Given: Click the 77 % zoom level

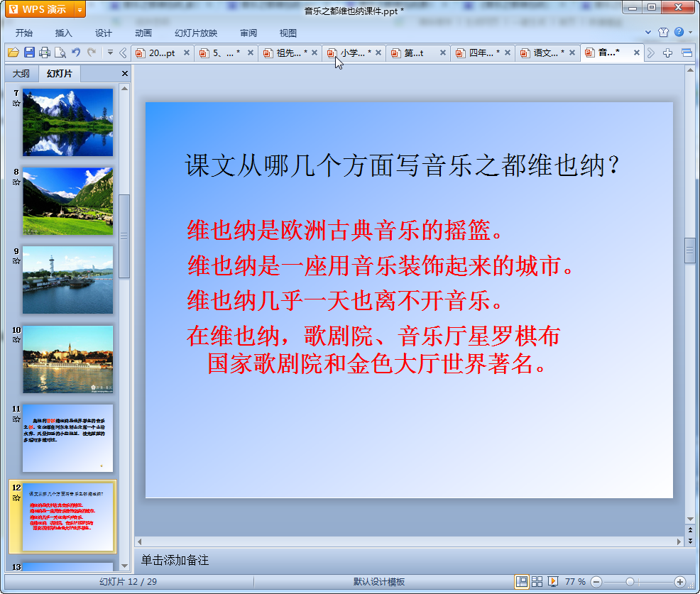Looking at the screenshot, I should (575, 581).
